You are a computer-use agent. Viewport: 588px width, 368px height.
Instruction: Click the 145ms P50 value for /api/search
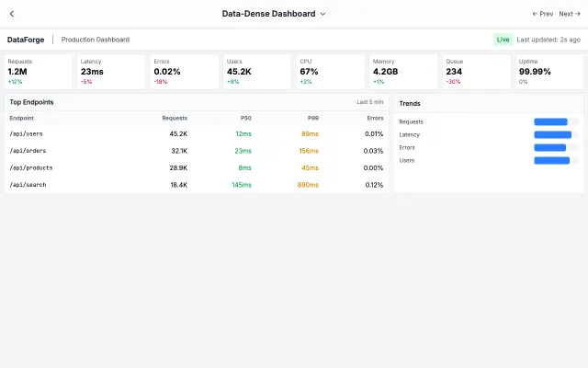(x=242, y=185)
